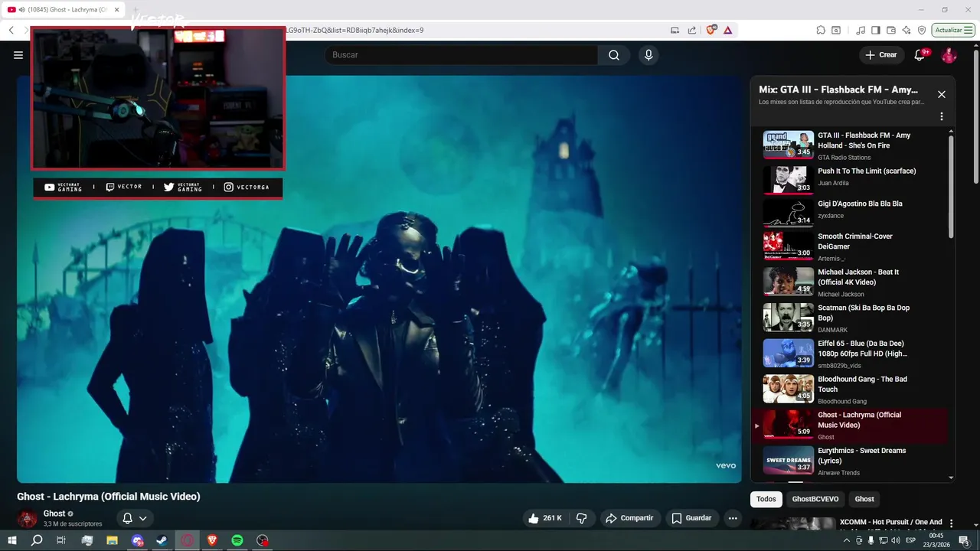The image size is (980, 551).
Task: Open Brave Rewards triangle icon
Action: click(727, 30)
